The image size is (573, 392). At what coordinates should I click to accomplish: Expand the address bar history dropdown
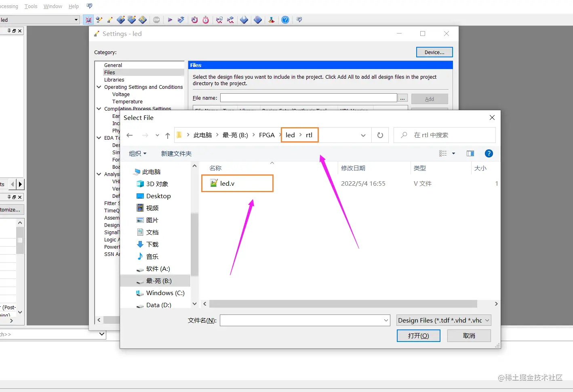(x=363, y=135)
